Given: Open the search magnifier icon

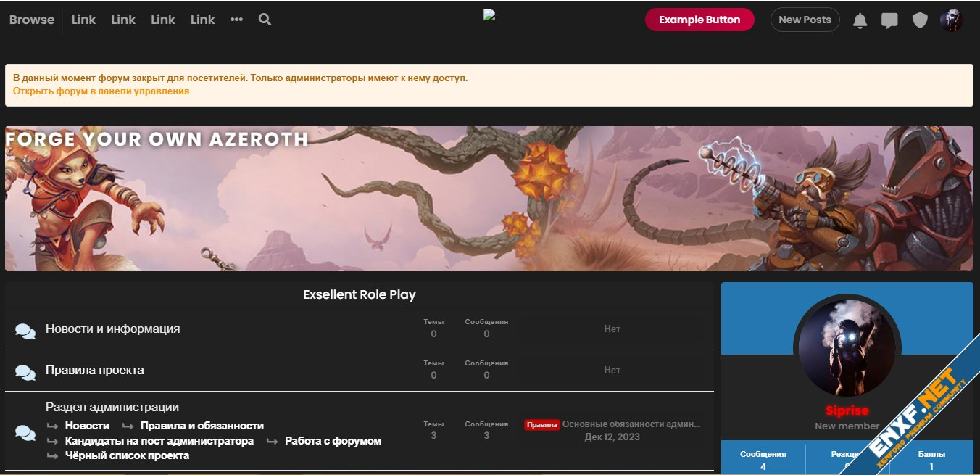Looking at the screenshot, I should [265, 20].
